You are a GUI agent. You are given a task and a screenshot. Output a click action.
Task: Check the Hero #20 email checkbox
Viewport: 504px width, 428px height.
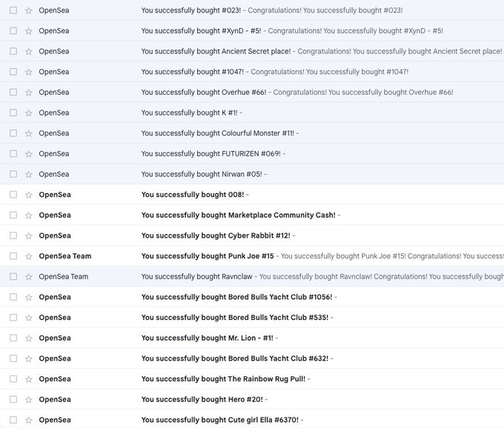tap(13, 399)
